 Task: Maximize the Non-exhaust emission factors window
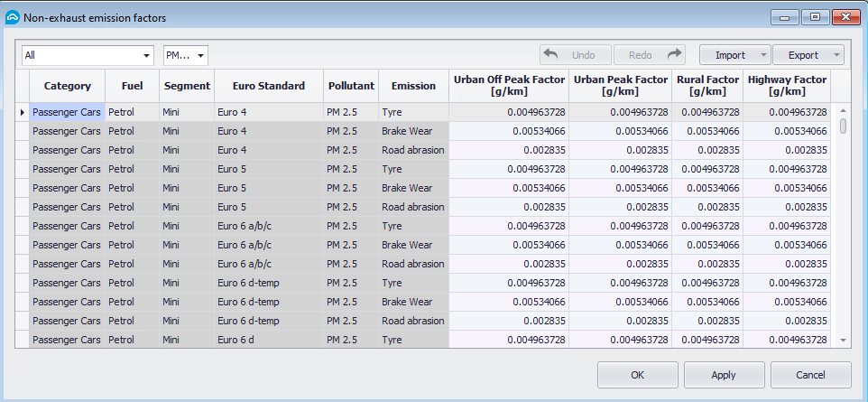click(815, 17)
